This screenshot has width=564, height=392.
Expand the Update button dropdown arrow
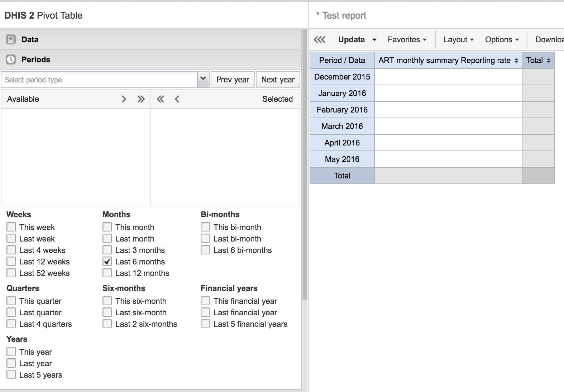point(374,40)
